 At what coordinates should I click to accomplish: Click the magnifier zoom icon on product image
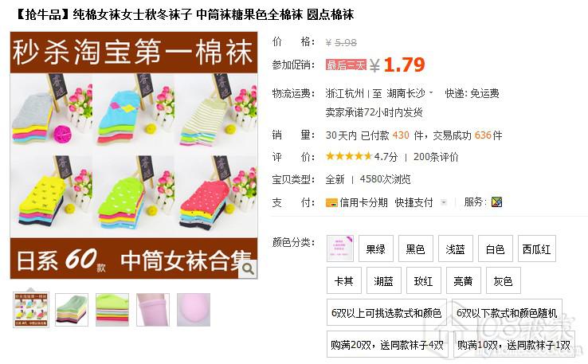248,268
